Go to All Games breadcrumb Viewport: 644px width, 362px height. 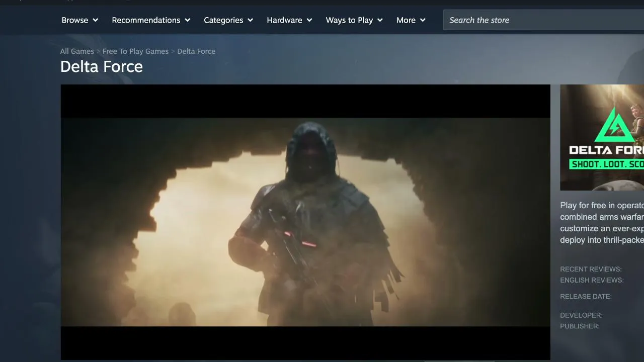pyautogui.click(x=77, y=51)
